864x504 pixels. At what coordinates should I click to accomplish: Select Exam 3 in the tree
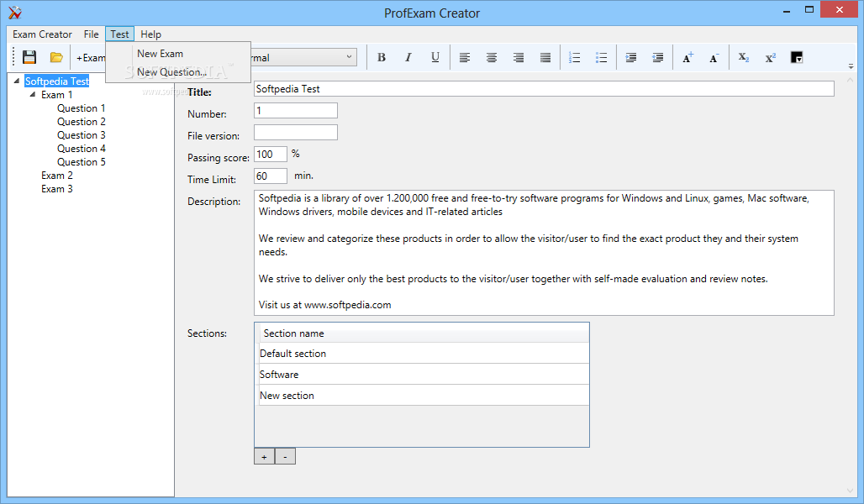pyautogui.click(x=57, y=189)
